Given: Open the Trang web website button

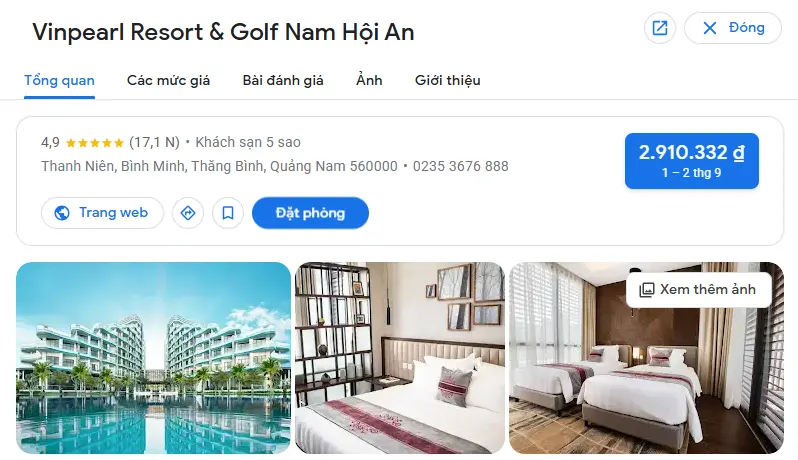Looking at the screenshot, I should pos(102,213).
